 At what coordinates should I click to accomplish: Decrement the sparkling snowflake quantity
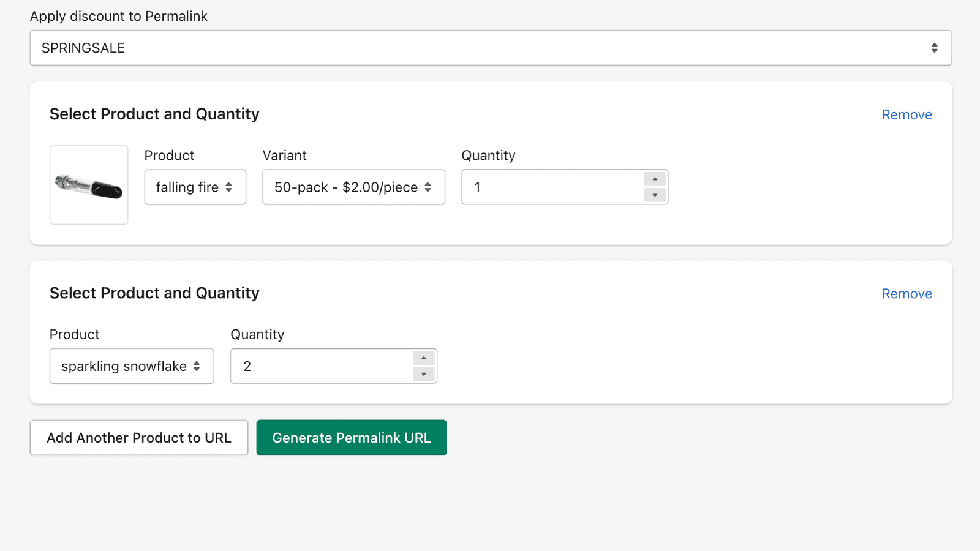423,374
